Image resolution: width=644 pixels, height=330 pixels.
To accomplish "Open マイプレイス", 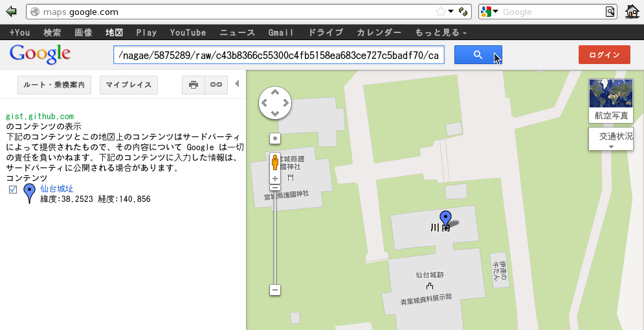I will [x=129, y=85].
